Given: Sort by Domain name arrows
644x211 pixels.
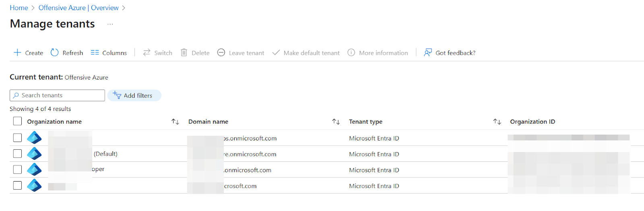Looking at the screenshot, I should 336,121.
